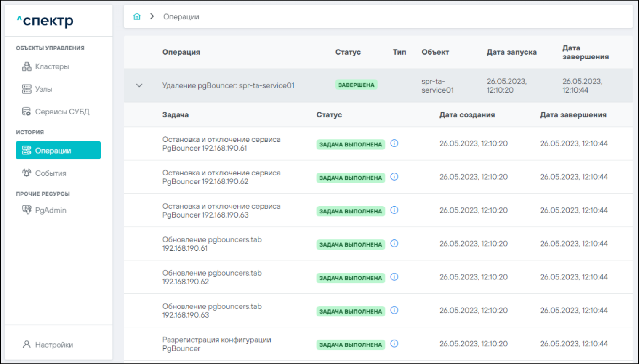This screenshot has width=639, height=364.
Task: Show info for task PgBouncer 192.168.190.61 stop
Action: tap(394, 143)
